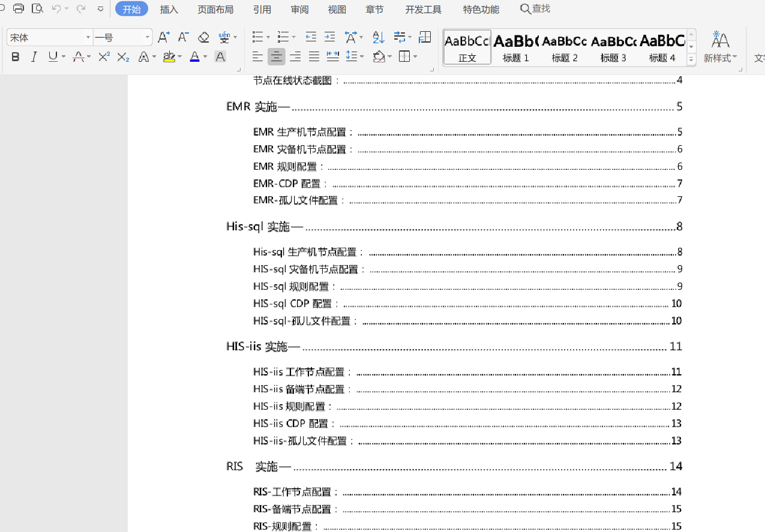Image resolution: width=765 pixels, height=532 pixels.
Task: Click the numbered list icon
Action: [283, 37]
